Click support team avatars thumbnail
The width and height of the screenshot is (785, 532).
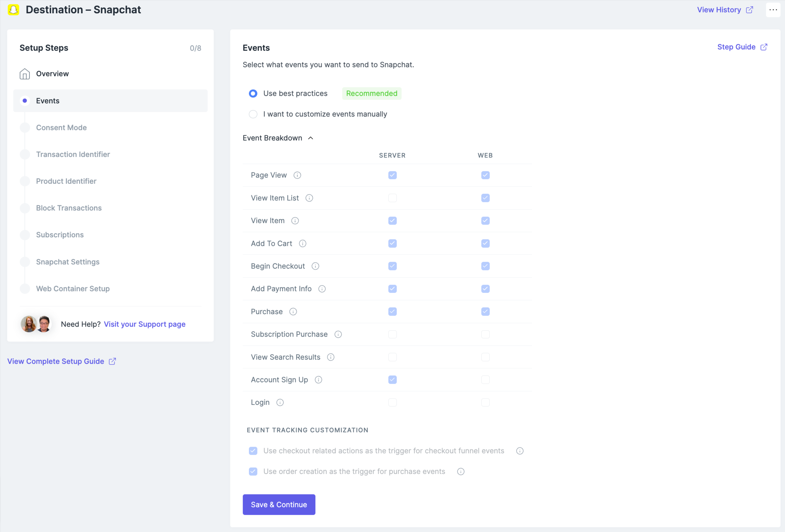[x=36, y=324]
